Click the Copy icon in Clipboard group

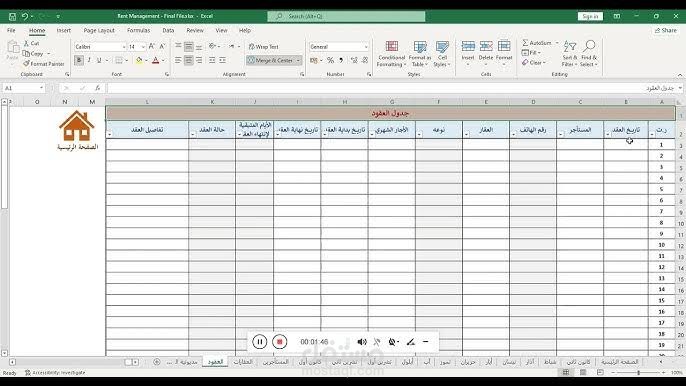(x=26, y=53)
